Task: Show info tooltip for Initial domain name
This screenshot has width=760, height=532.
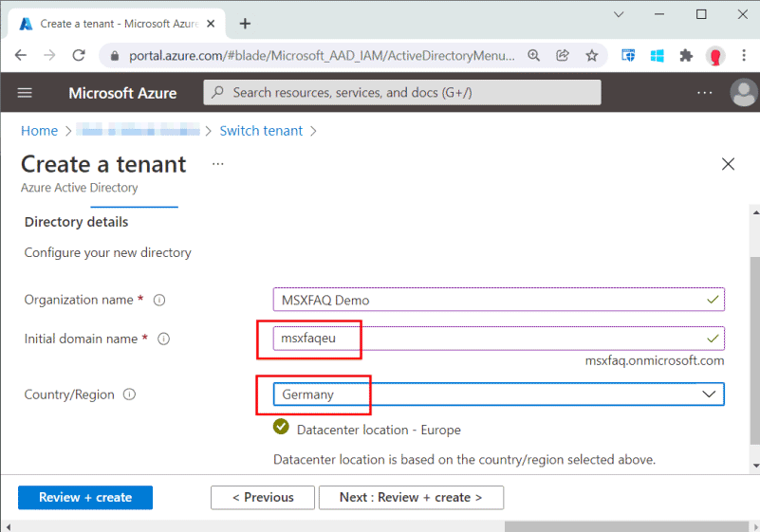Action: [x=164, y=339]
